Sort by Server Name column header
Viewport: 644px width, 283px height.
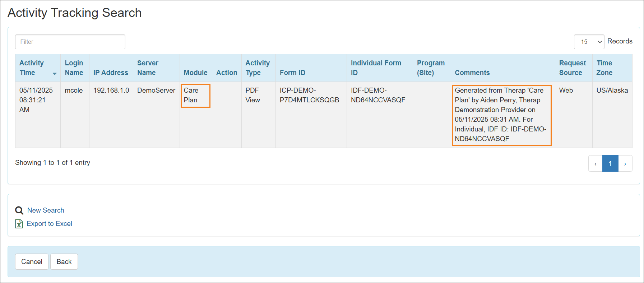pos(156,68)
